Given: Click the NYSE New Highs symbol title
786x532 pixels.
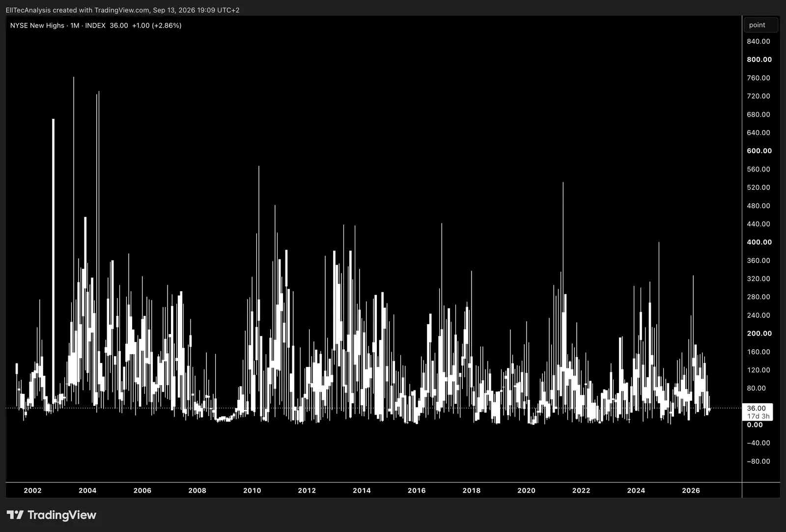Looking at the screenshot, I should pos(37,26).
